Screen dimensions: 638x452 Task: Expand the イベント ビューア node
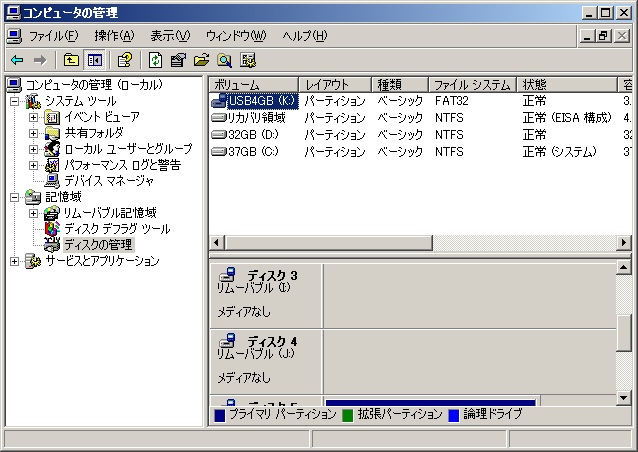click(x=33, y=118)
